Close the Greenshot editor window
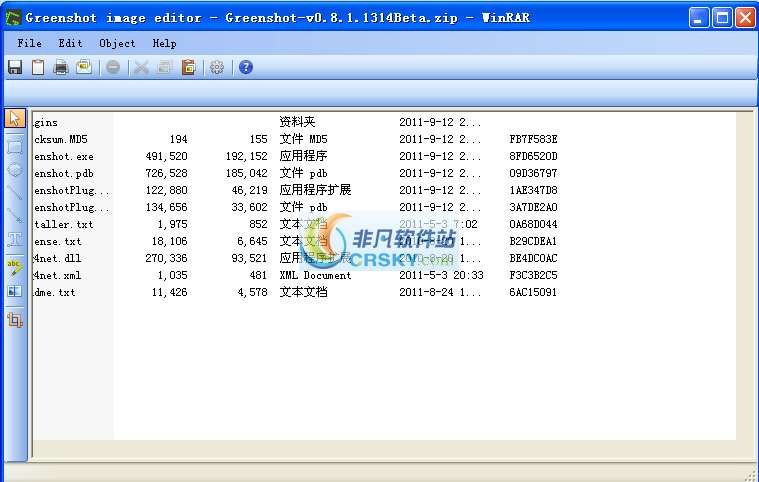The width and height of the screenshot is (759, 482). 745,18
